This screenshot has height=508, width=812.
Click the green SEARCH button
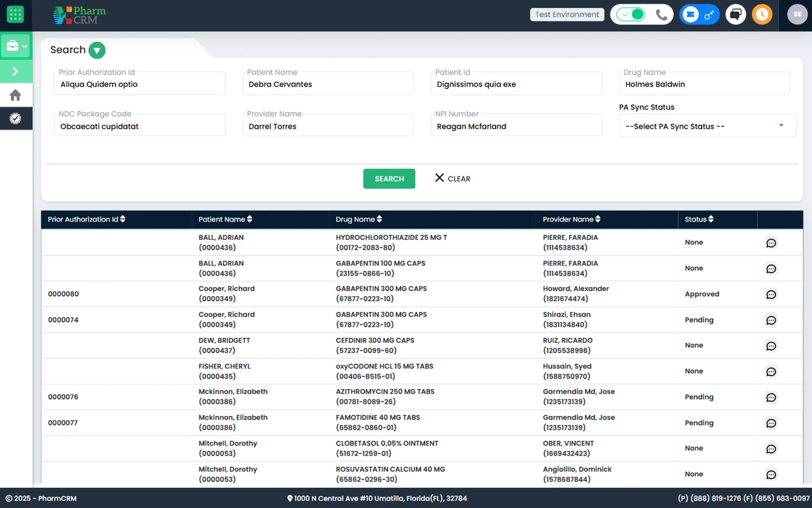coord(389,179)
